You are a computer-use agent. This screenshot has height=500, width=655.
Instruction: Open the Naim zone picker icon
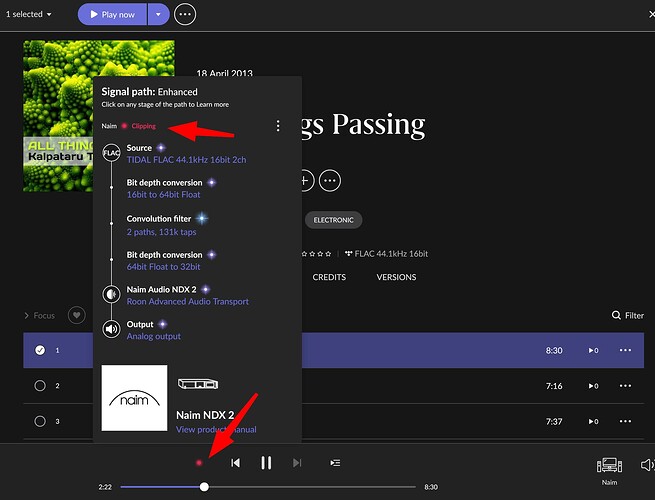coord(609,465)
